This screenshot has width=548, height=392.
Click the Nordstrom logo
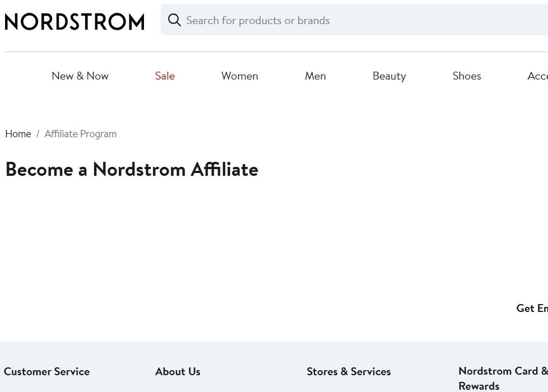(x=75, y=22)
